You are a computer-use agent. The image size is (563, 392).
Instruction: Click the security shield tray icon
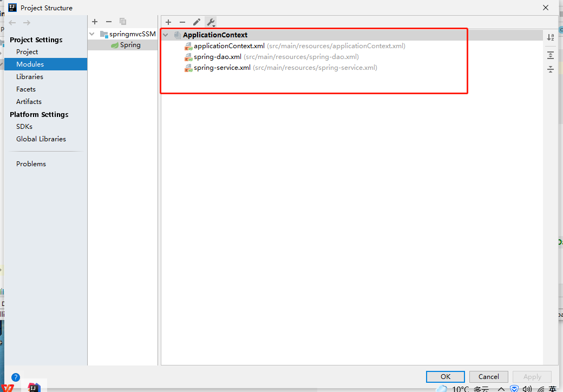(514, 389)
